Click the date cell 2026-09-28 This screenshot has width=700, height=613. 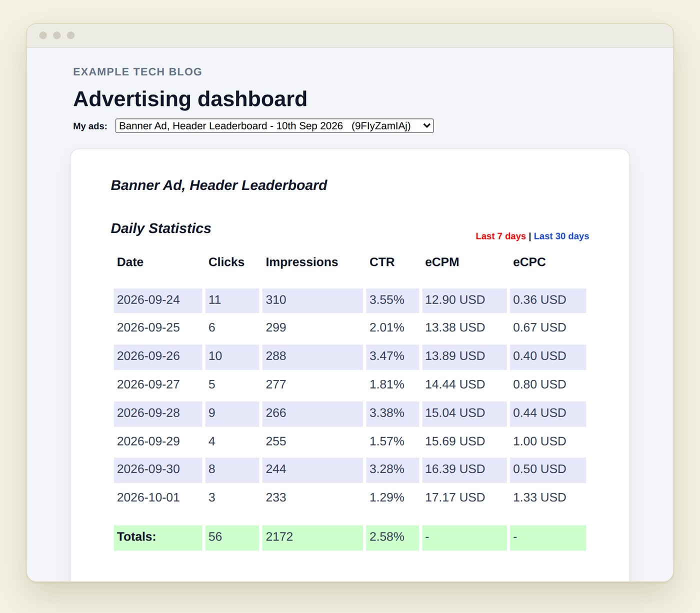[158, 413]
